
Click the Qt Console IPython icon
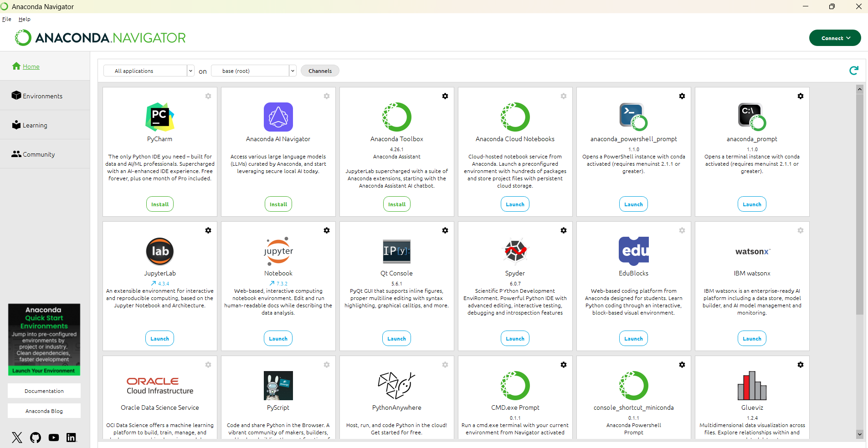tap(397, 251)
